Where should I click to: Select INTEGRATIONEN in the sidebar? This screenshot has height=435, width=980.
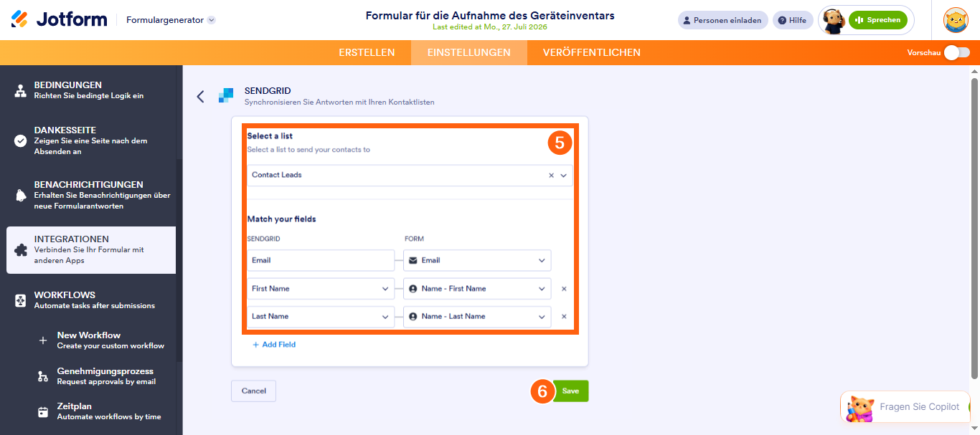click(91, 250)
